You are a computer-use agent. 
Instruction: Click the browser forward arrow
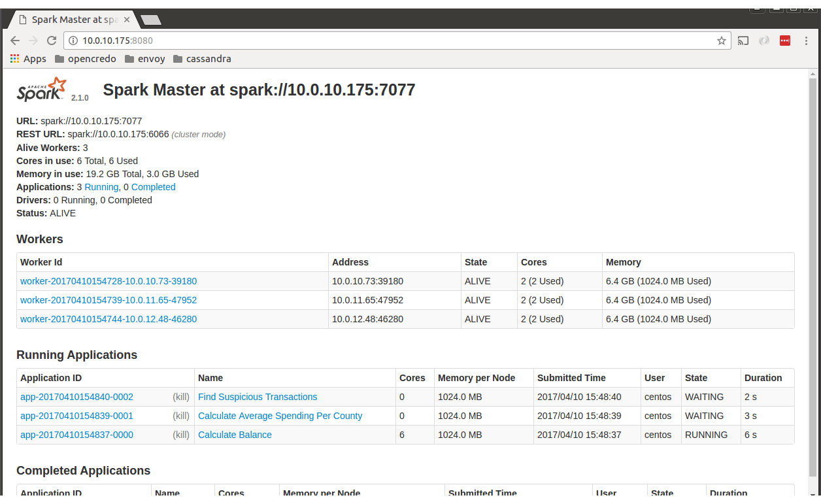(33, 41)
